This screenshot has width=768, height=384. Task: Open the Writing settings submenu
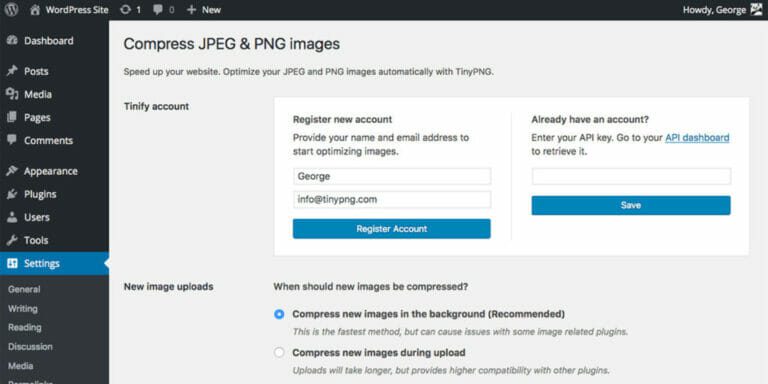[x=23, y=309]
